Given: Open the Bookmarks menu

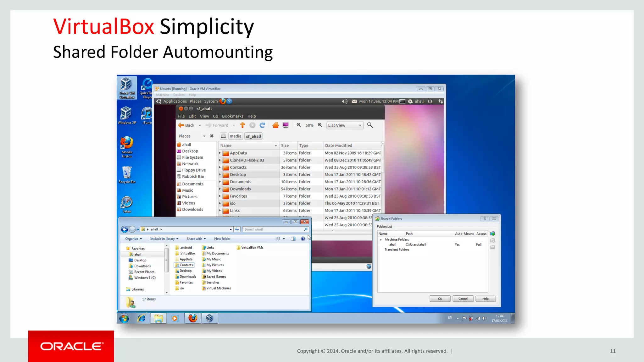Looking at the screenshot, I should coord(232,116).
